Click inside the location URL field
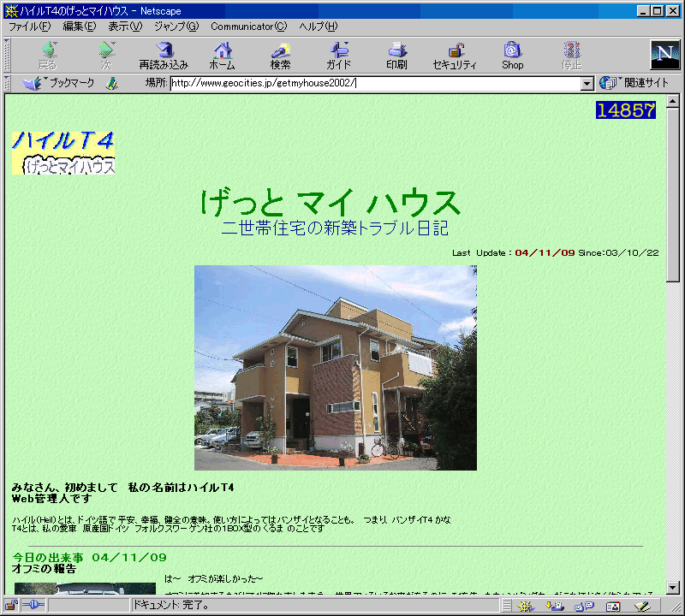The image size is (685, 616). [376, 83]
